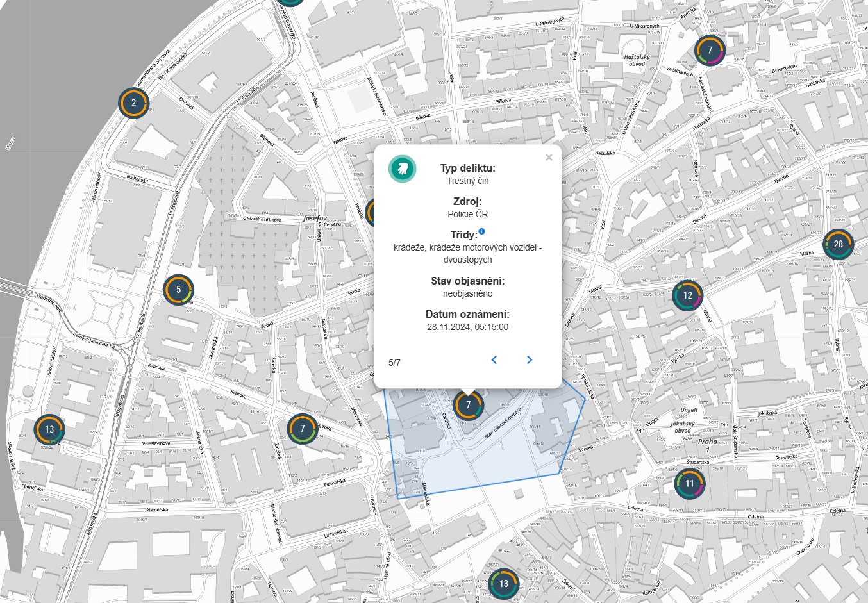The width and height of the screenshot is (868, 603).
Task: Open cluster 7 near Haštalská in top right
Action: (x=710, y=51)
